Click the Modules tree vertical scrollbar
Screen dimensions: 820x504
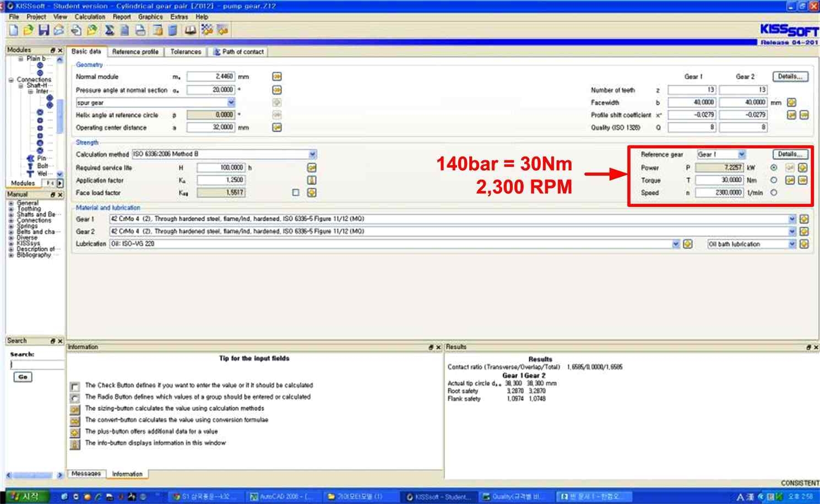(x=60, y=116)
